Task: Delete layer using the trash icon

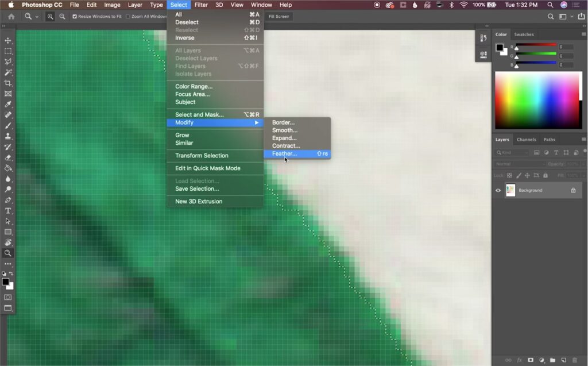Action: 575,360
